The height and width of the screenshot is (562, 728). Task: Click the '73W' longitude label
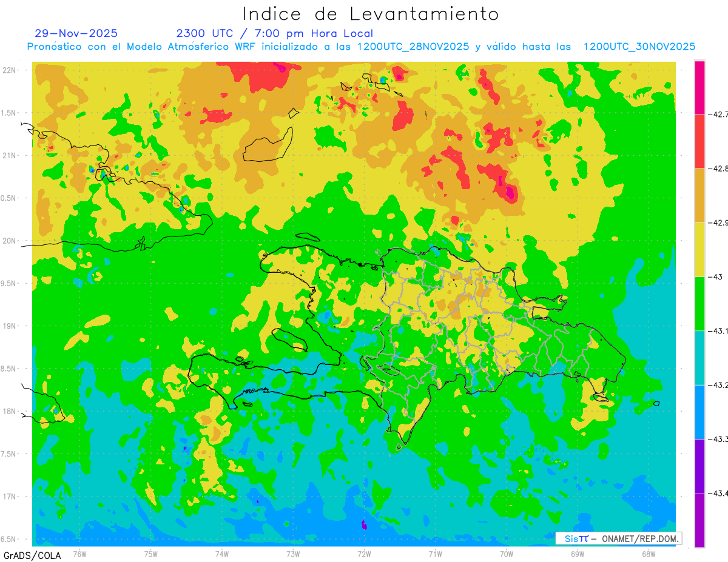click(x=293, y=554)
